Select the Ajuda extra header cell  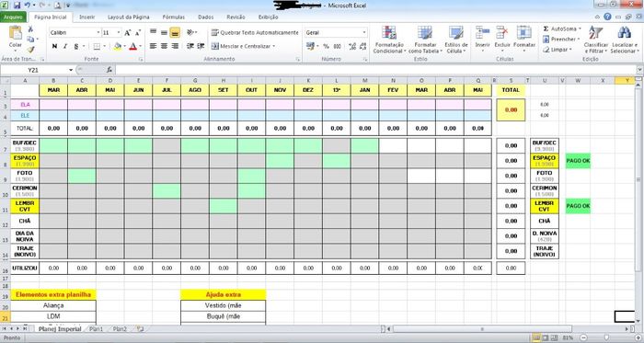(223, 294)
